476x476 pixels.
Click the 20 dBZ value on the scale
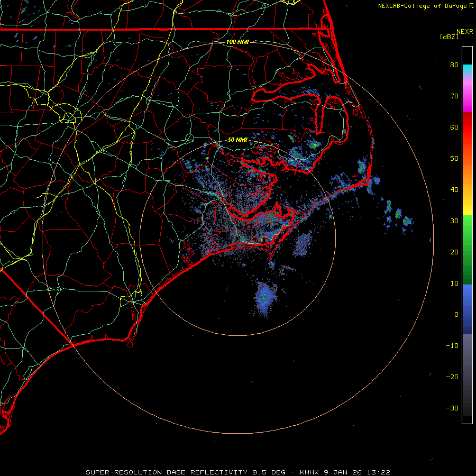(x=454, y=252)
